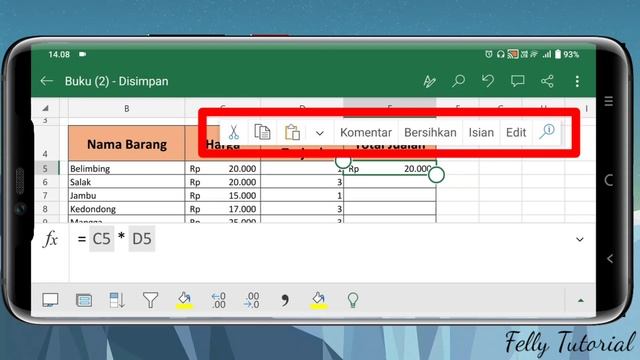
Task: Decrease decimal places
Action: 251,300
